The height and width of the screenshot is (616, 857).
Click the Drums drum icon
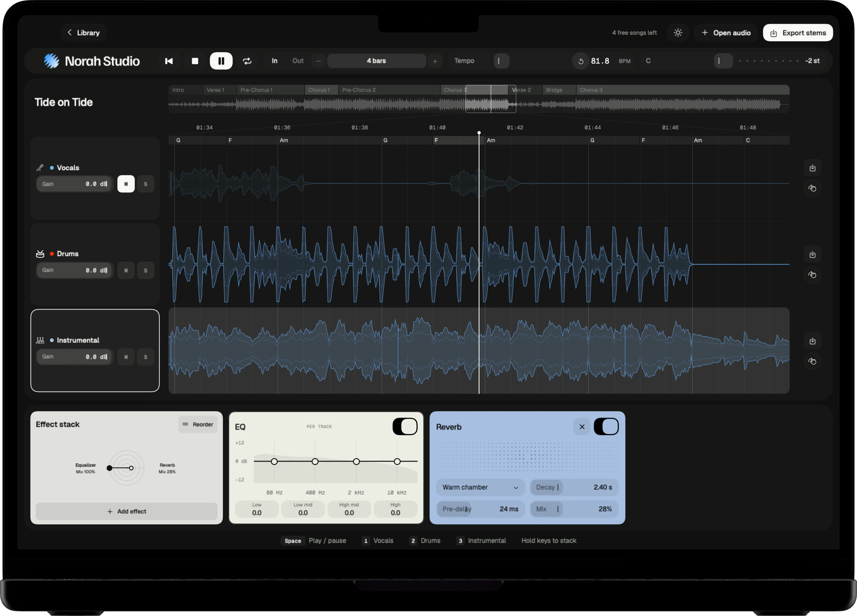[x=40, y=254]
